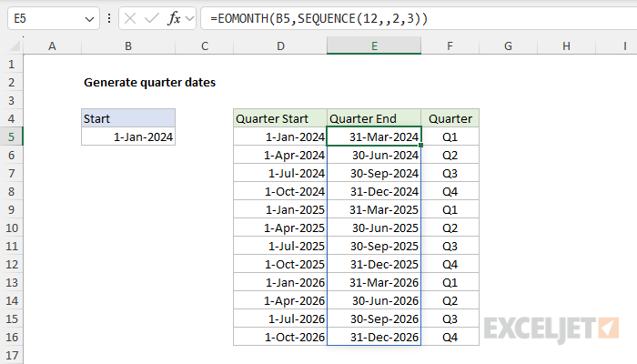Click the Q1 cell in row 5
637x364 pixels.
point(450,136)
